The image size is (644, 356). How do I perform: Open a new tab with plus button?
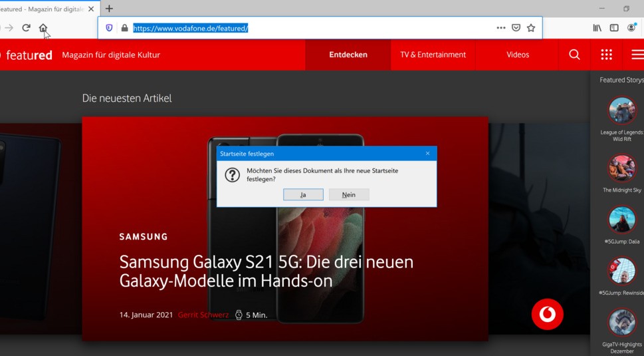pos(109,9)
